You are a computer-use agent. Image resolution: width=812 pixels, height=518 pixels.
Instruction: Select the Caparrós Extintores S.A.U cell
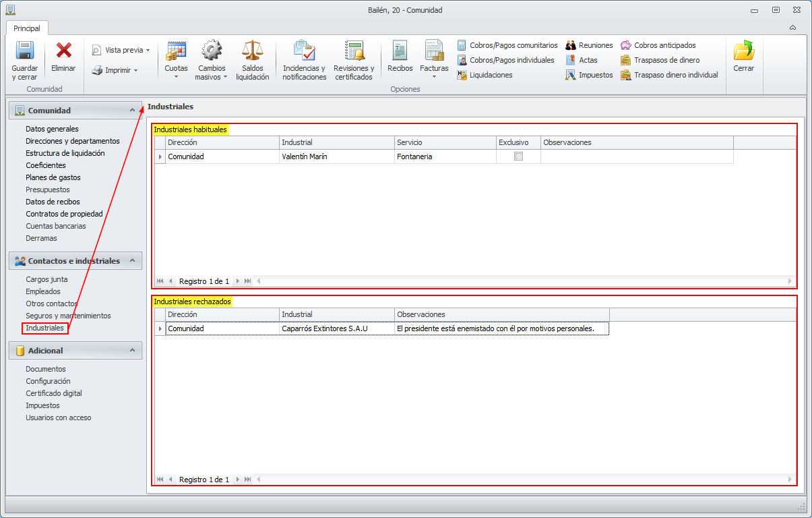pyautogui.click(x=337, y=328)
